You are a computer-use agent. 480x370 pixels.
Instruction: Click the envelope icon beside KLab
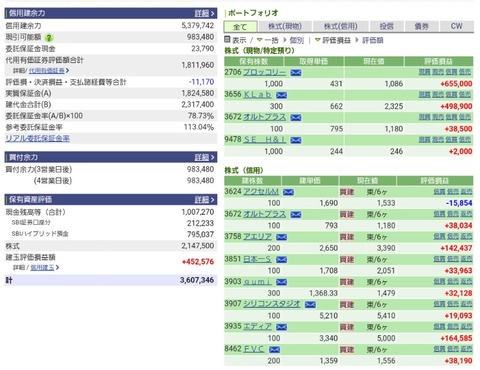281,95
